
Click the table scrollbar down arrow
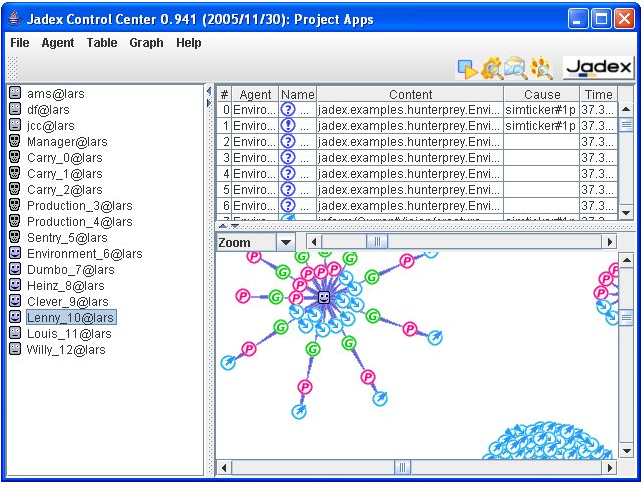pyautogui.click(x=626, y=212)
